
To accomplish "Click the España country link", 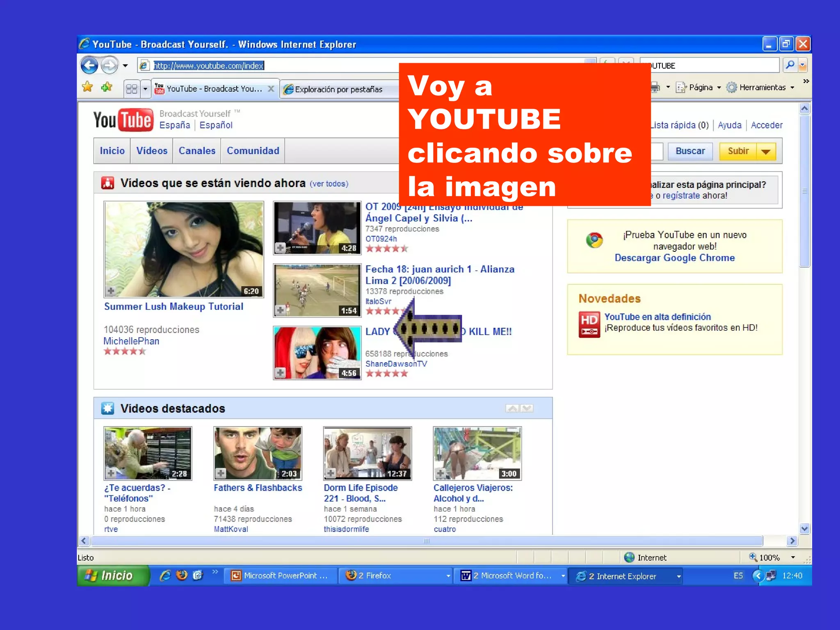I will pyautogui.click(x=175, y=125).
